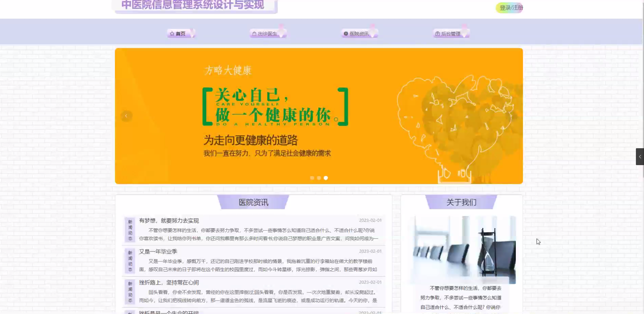Click the 关于我们 section heading

coord(461,202)
